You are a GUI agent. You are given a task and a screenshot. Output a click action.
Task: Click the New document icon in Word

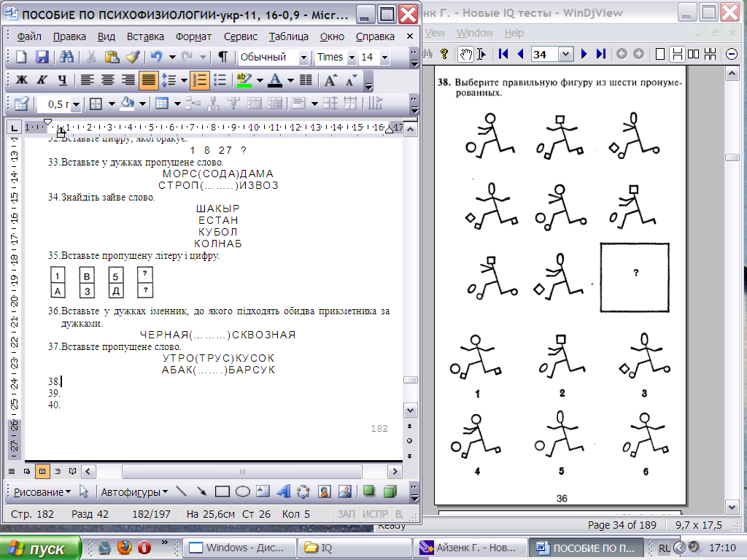(21, 57)
